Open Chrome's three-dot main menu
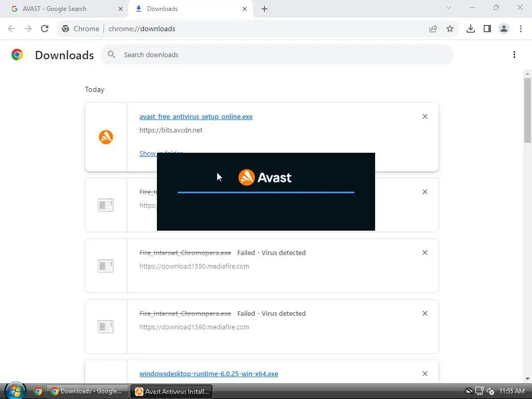The width and height of the screenshot is (532, 399). [x=521, y=29]
